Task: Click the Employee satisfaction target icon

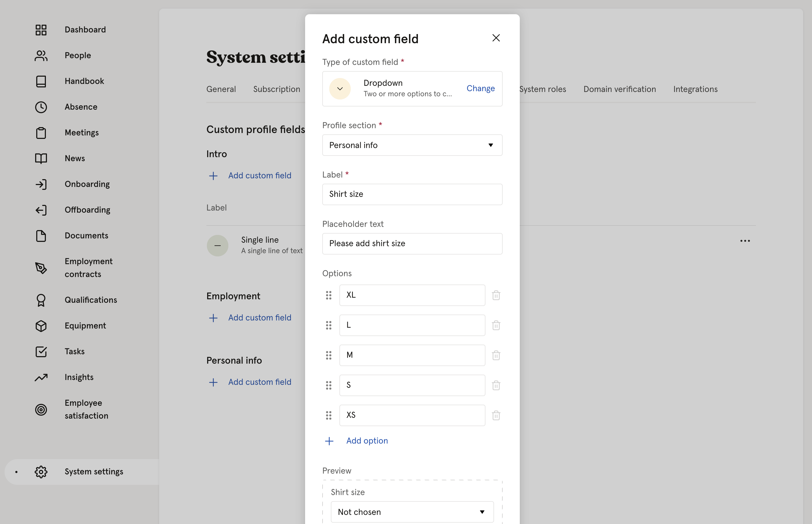Action: point(41,410)
